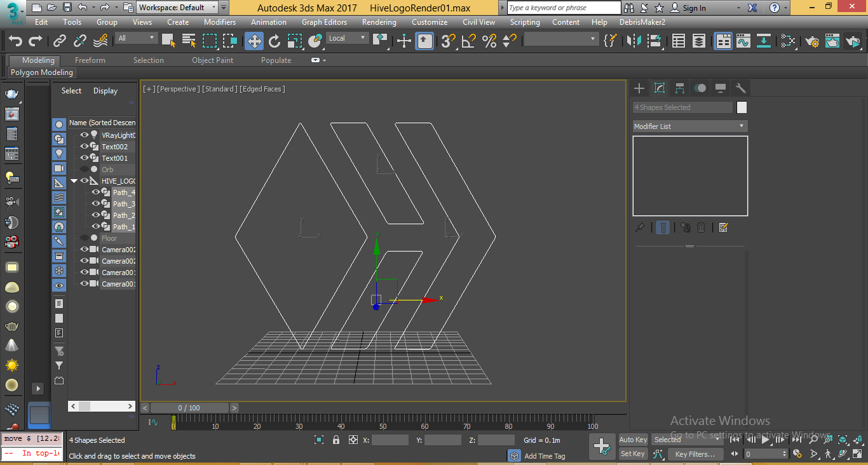Viewport: 868px width, 465px height.
Task: Toggle the Angle Snap button
Action: point(469,41)
